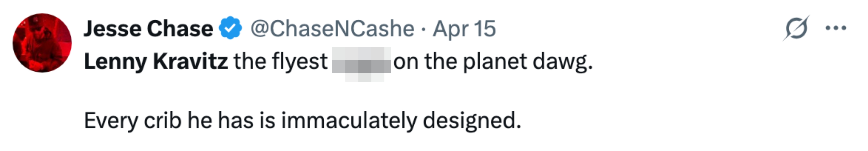Click the word "Every" starting second line
Image resolution: width=868 pixels, height=151 pixels.
click(111, 120)
